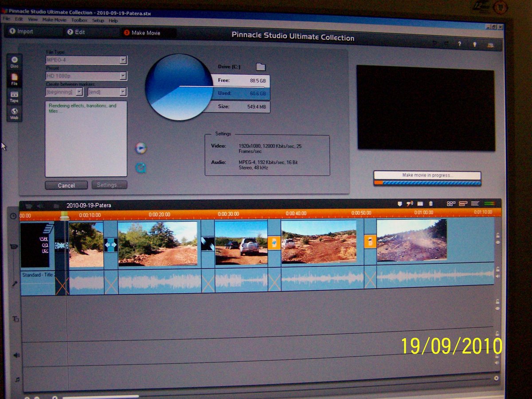532x399 pixels.
Task: Switch to the Edit tab
Action: (x=76, y=32)
